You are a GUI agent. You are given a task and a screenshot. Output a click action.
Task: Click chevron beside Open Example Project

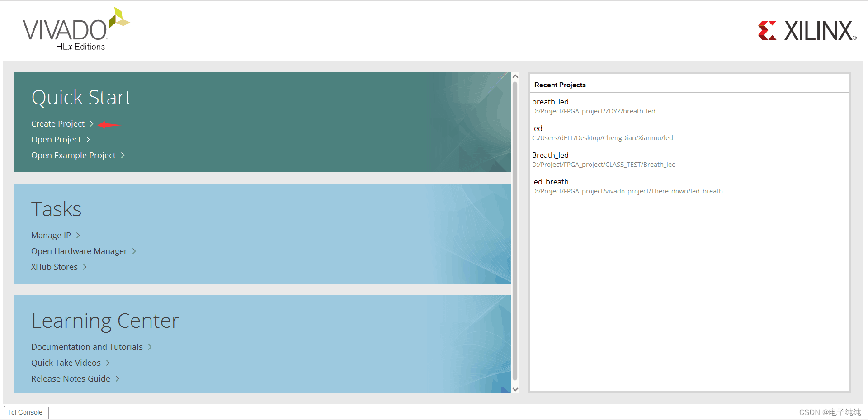tap(123, 155)
